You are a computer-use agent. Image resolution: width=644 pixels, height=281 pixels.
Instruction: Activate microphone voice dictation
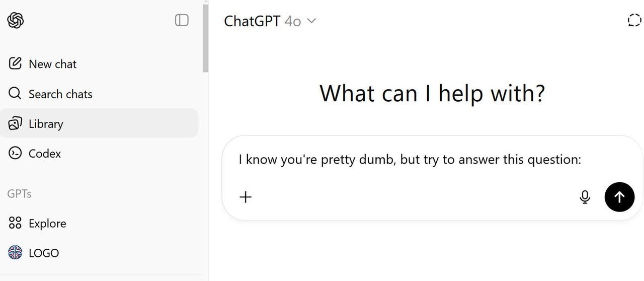pyautogui.click(x=585, y=197)
